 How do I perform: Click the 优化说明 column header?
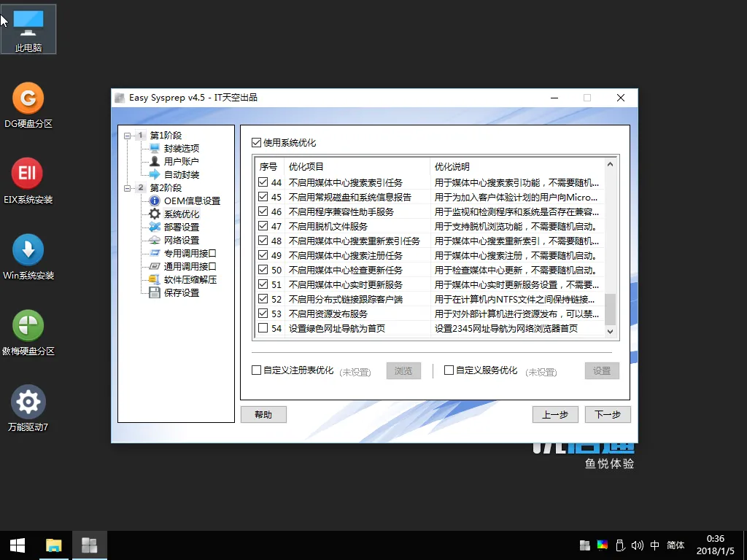517,167
